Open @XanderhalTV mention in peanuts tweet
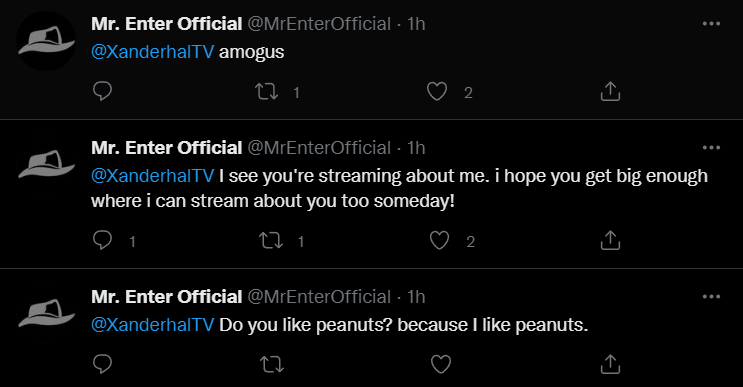743x387 pixels. tap(153, 325)
